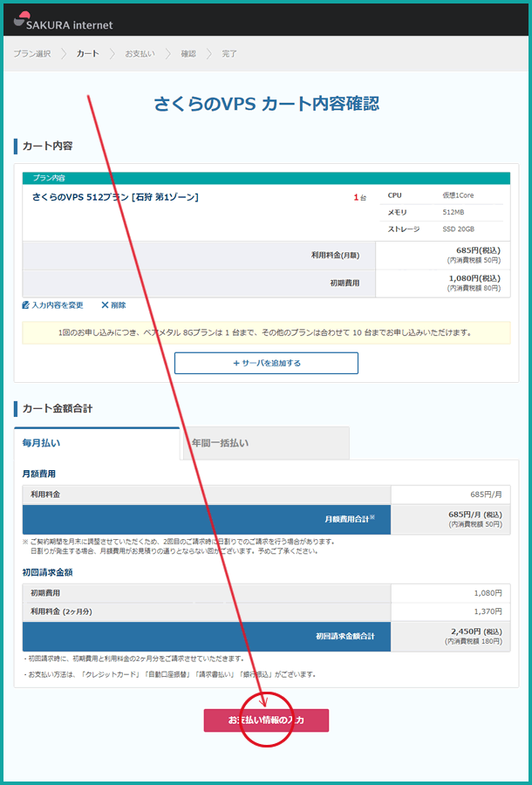Click the 2,450円 (税込) first billing total
The width and height of the screenshot is (532, 785).
477,631
